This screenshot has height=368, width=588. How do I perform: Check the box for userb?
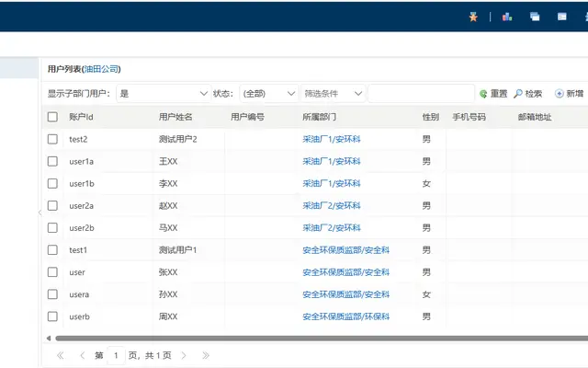(x=52, y=316)
